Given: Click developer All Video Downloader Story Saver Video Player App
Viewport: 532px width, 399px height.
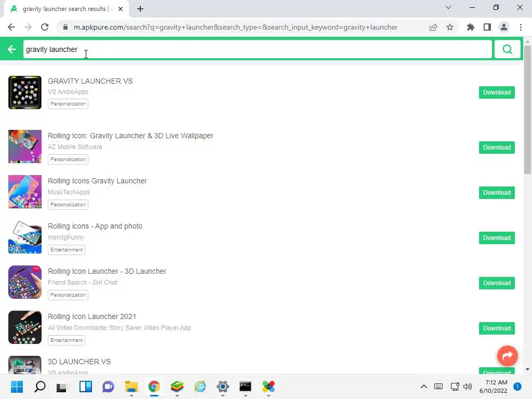Looking at the screenshot, I should click(x=119, y=328).
